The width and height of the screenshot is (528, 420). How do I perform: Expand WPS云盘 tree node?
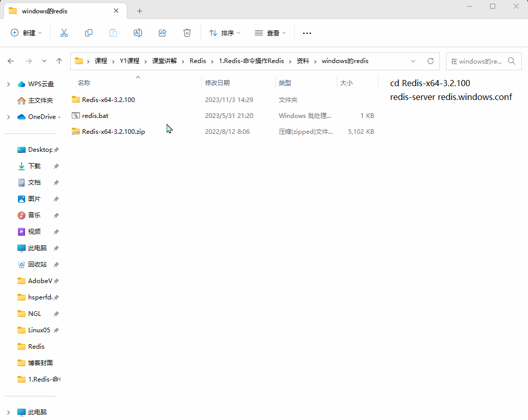(8, 84)
